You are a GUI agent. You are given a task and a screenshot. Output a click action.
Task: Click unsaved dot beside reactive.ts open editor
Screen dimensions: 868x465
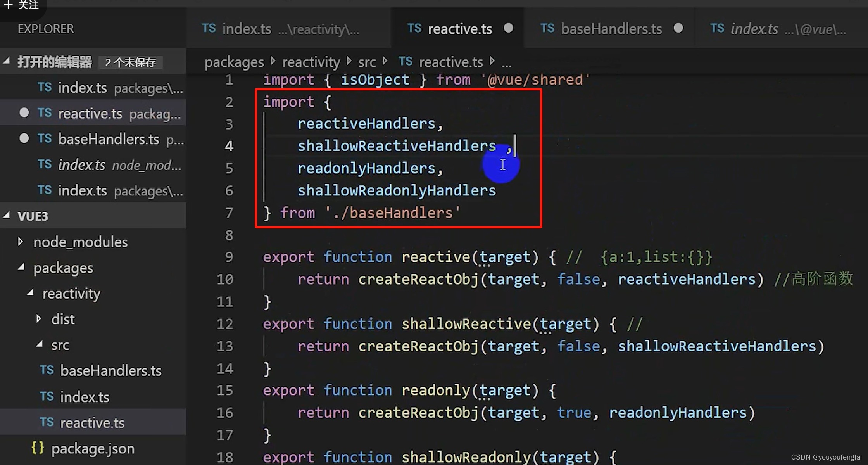[x=24, y=113]
